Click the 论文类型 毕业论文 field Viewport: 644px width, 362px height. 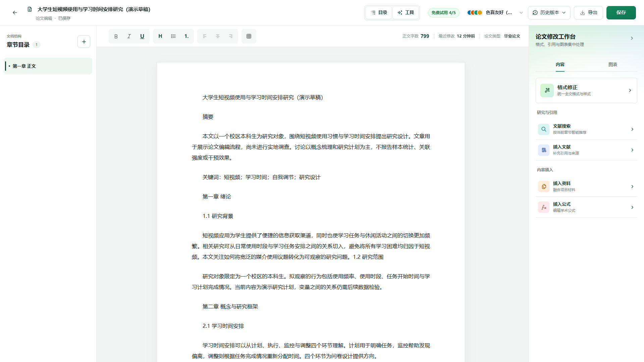point(502,36)
